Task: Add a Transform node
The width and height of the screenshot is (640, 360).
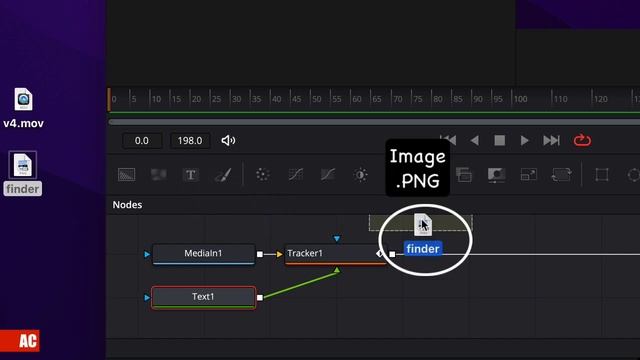Action: pyautogui.click(x=561, y=175)
